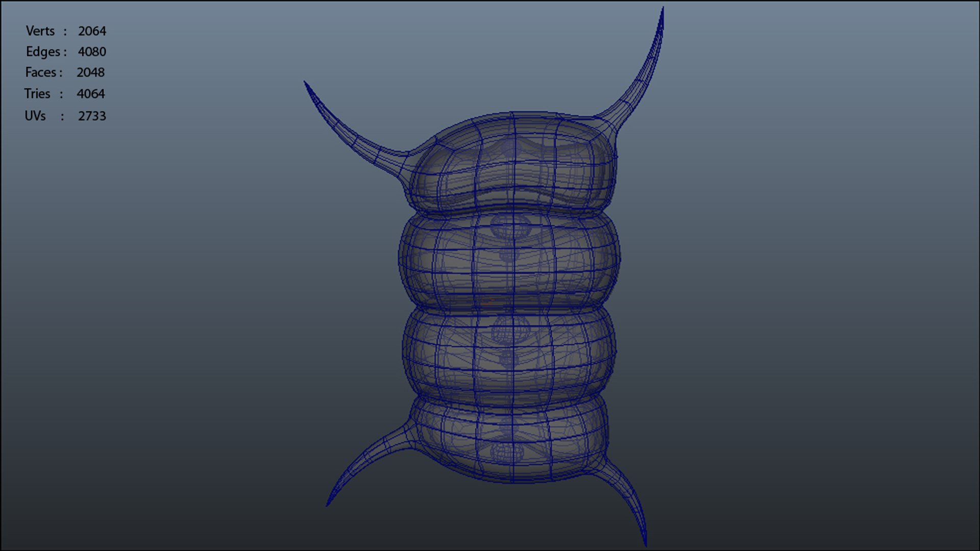Image resolution: width=980 pixels, height=551 pixels.
Task: Select the UVs count 2733
Action: click(92, 116)
